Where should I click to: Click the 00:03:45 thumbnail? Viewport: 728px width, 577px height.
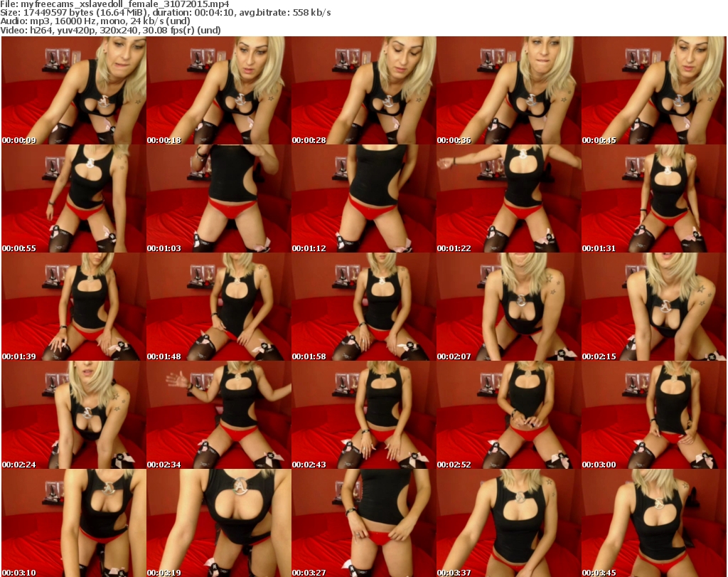pyautogui.click(x=654, y=523)
